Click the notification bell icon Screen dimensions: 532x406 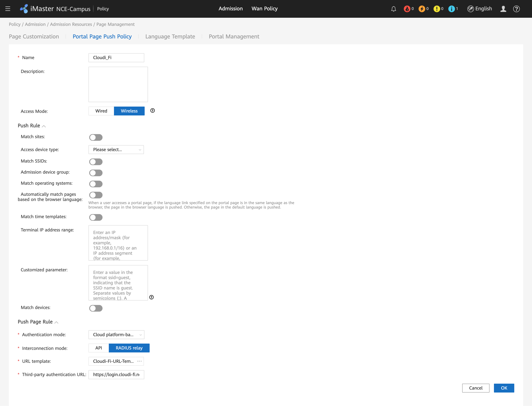point(393,9)
